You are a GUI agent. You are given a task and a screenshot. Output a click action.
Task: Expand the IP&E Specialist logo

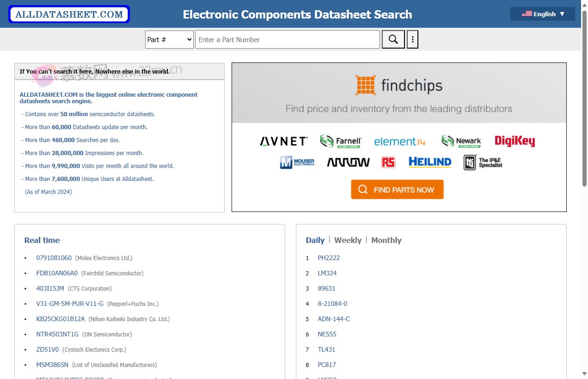point(482,162)
